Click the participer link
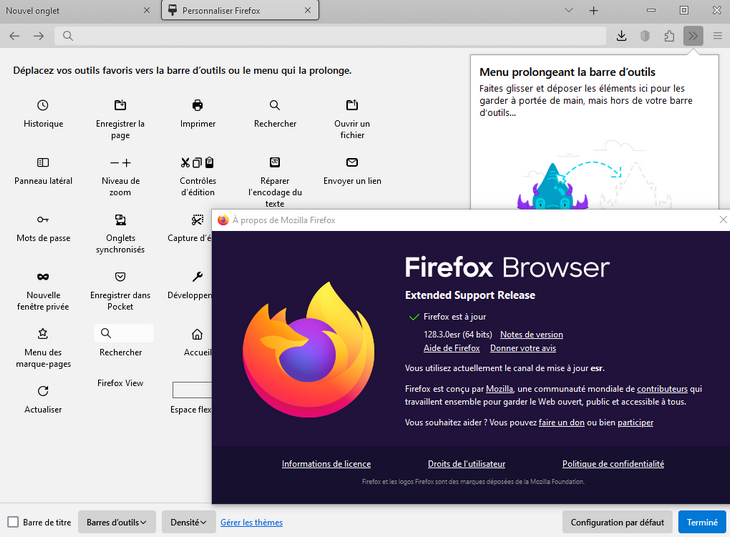730x537 pixels. [635, 422]
